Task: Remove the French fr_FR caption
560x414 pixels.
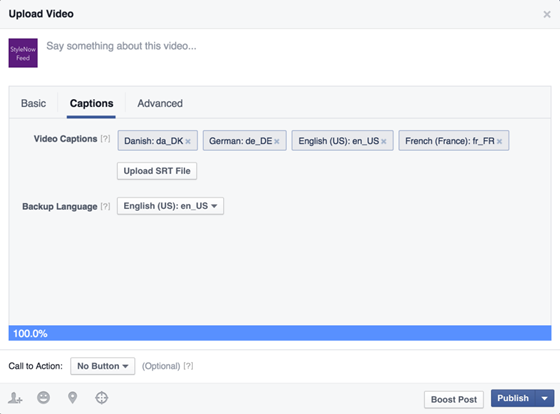Action: click(x=499, y=141)
